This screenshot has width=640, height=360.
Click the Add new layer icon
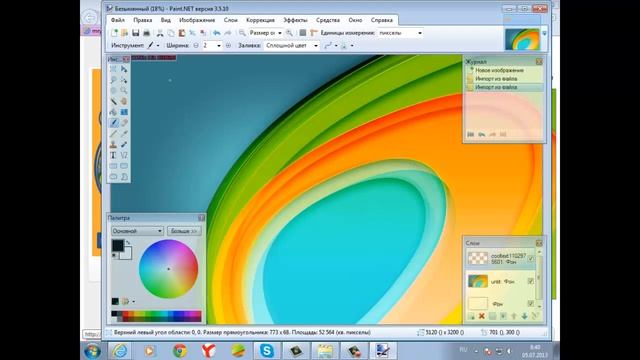point(471,316)
